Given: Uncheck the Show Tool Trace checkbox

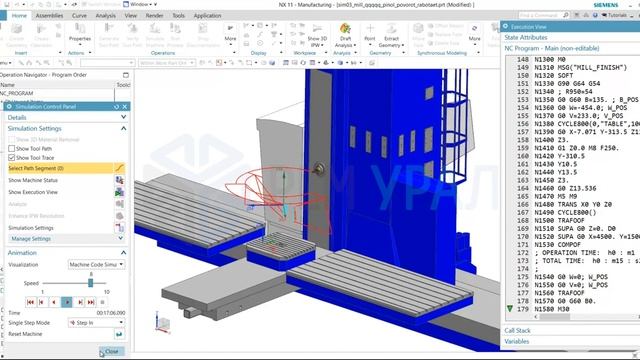Looking at the screenshot, I should coord(11,158).
